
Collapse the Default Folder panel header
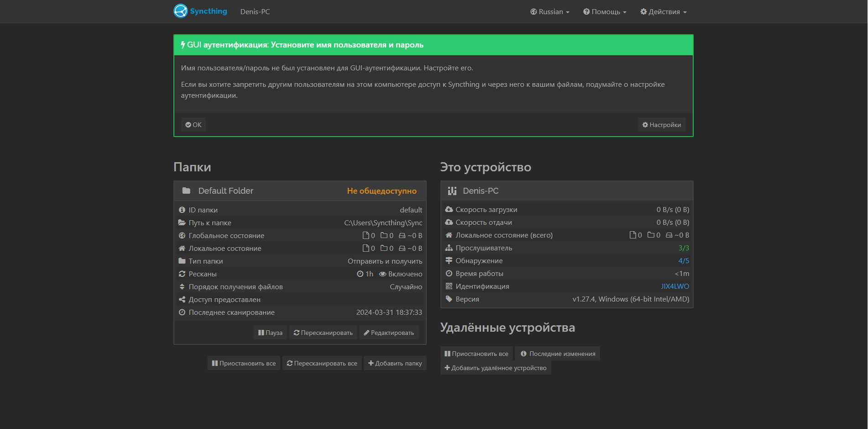300,191
